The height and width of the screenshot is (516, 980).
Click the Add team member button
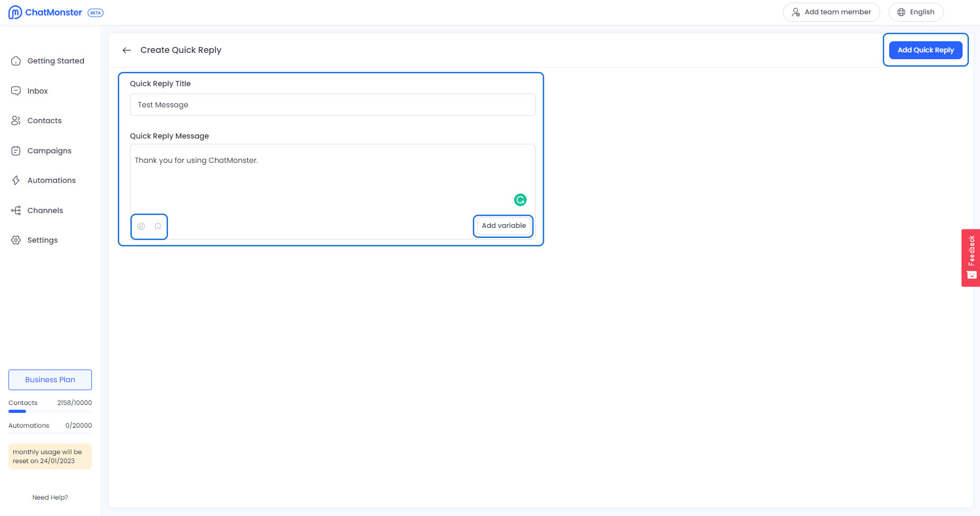[x=831, y=12]
